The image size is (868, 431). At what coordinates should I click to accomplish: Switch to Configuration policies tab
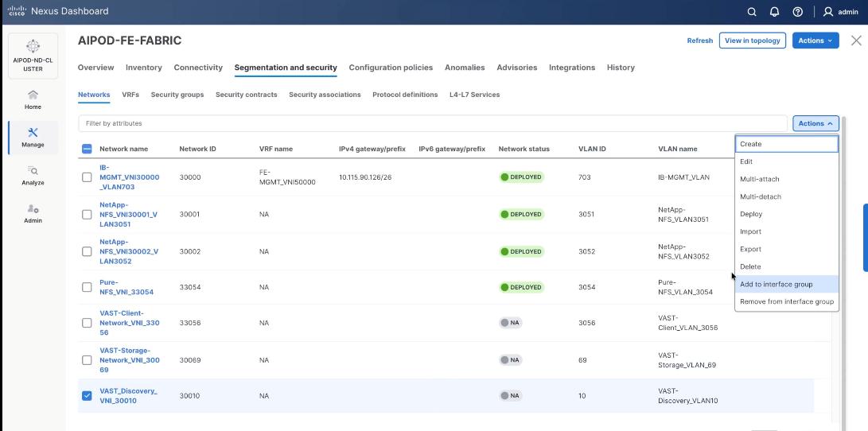tap(391, 68)
